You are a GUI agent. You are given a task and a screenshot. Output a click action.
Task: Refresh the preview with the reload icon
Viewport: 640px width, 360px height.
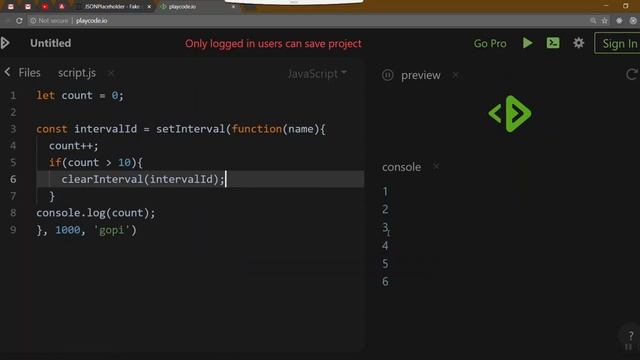pyautogui.click(x=631, y=75)
